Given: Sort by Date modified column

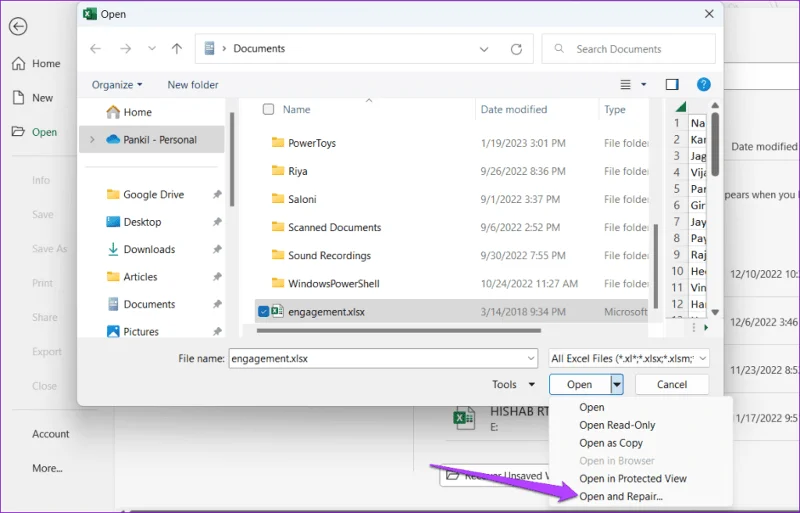Looking at the screenshot, I should click(513, 109).
